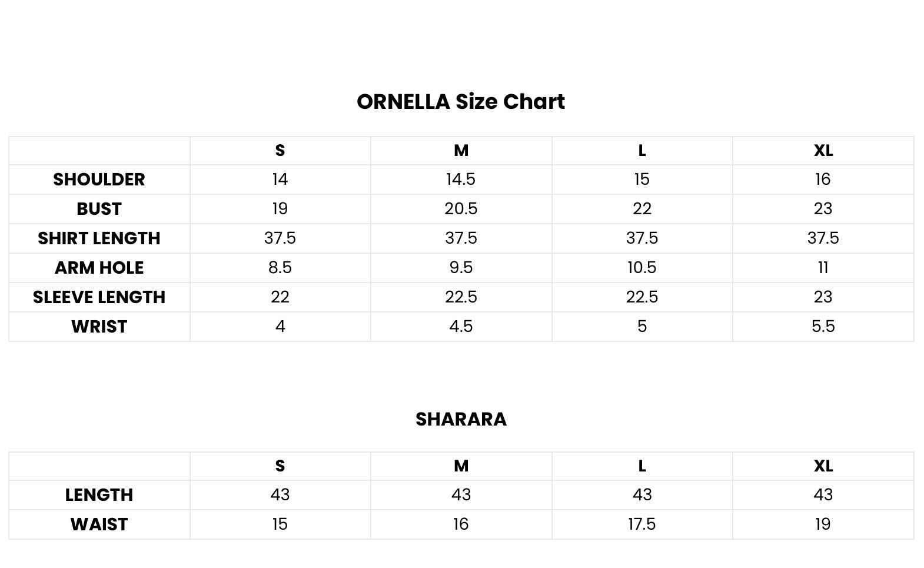This screenshot has width=924, height=568.
Task: Select the wrist value 5.5 for XL
Action: click(x=823, y=327)
